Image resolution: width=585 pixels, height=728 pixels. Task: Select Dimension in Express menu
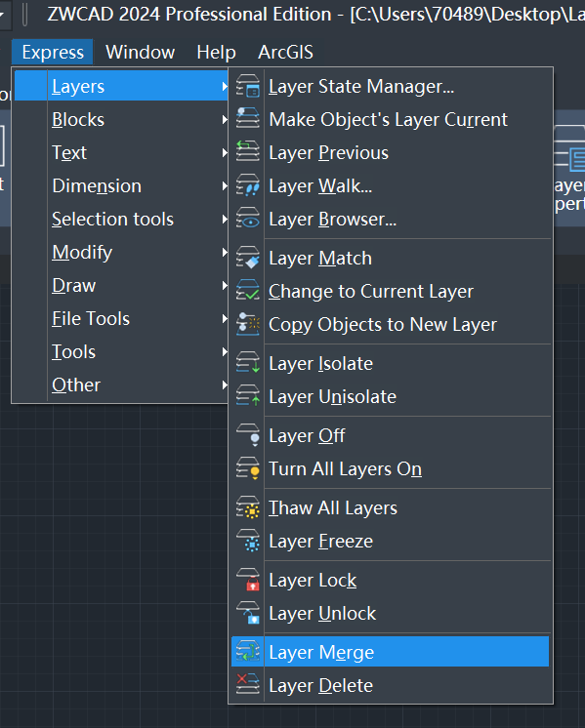click(x=122, y=186)
